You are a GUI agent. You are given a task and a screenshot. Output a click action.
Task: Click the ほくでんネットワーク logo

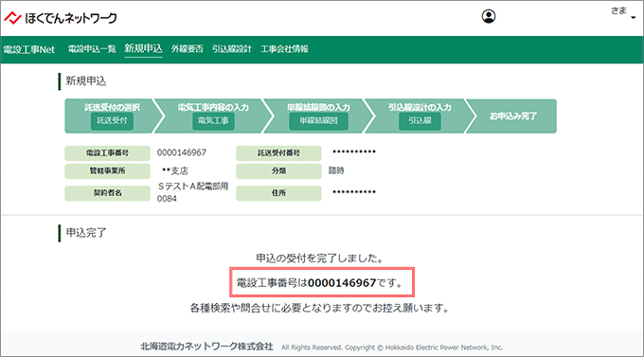click(61, 18)
